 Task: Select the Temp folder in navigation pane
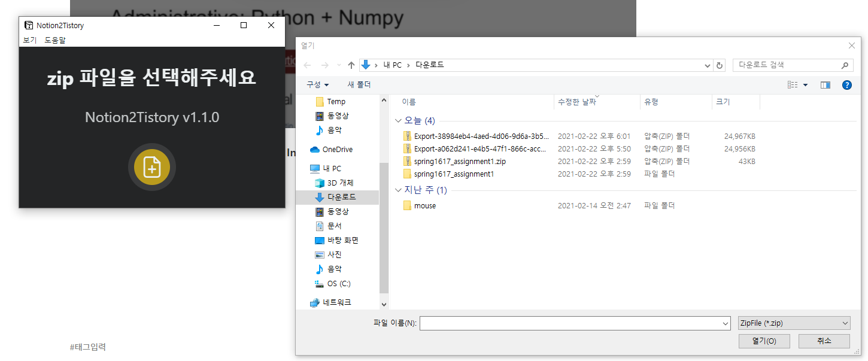click(337, 102)
